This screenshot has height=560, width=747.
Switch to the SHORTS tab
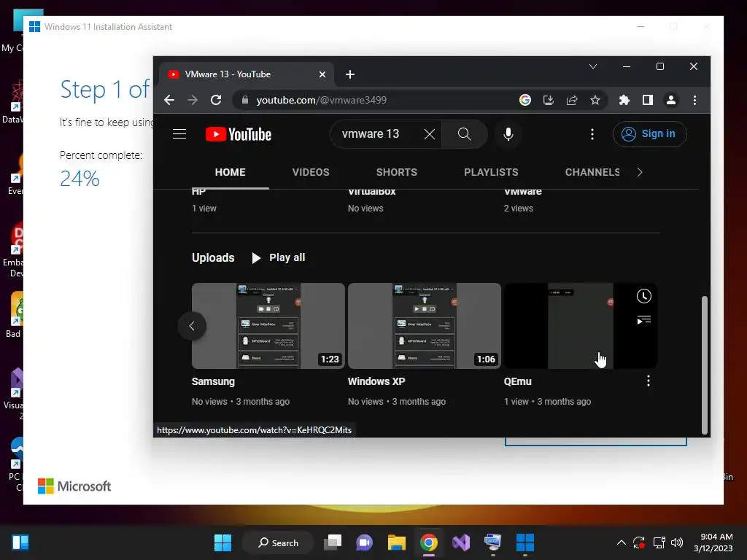[396, 172]
